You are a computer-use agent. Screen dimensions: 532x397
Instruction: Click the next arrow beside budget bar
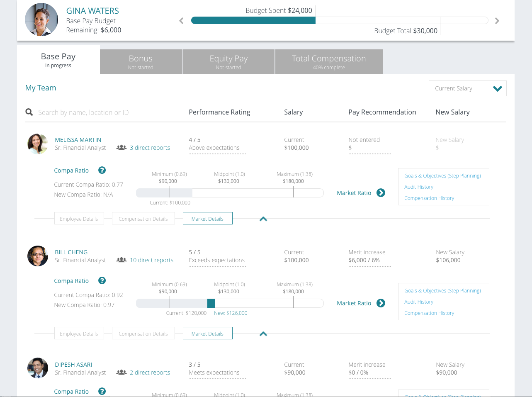click(x=497, y=21)
